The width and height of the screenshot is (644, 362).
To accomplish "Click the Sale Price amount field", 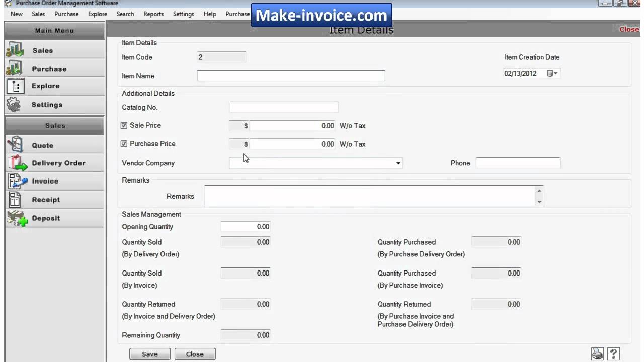I will coord(292,126).
